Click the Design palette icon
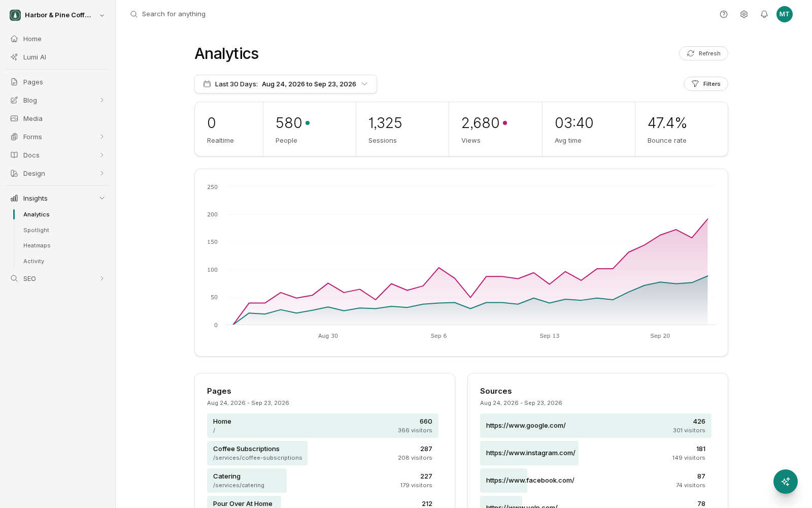Screen dimensions: 812x508 click(x=14, y=173)
